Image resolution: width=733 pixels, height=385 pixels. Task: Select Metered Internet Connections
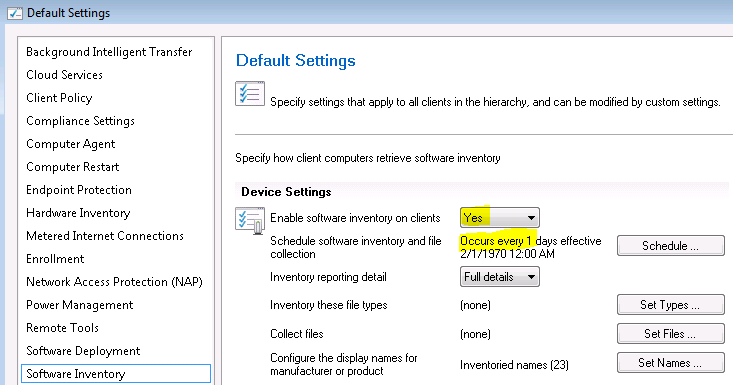[105, 235]
